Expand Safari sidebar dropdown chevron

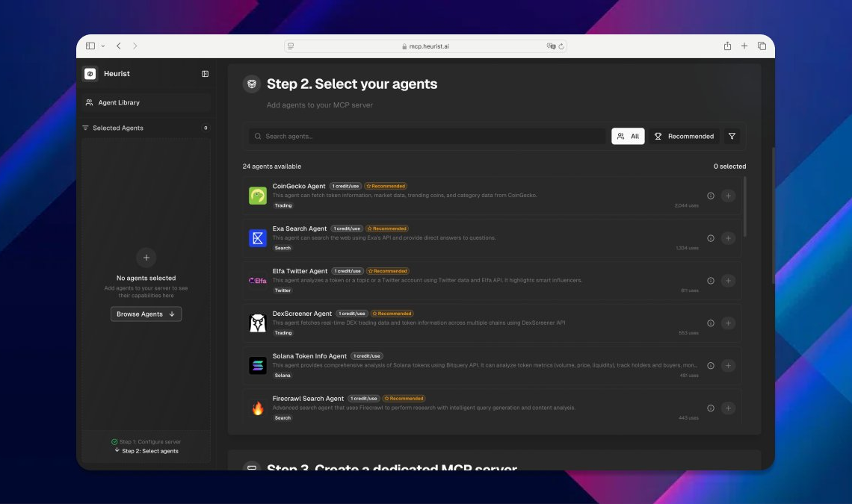tap(103, 46)
